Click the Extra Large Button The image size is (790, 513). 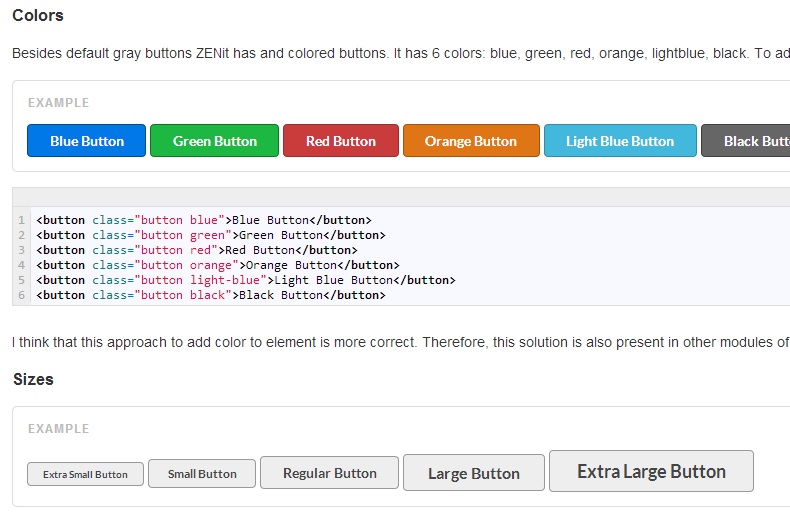tap(650, 471)
